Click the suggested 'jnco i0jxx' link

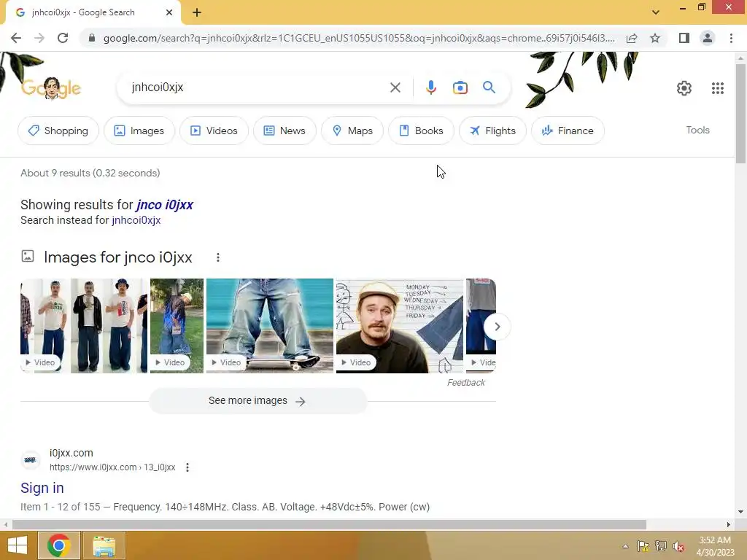(x=164, y=205)
